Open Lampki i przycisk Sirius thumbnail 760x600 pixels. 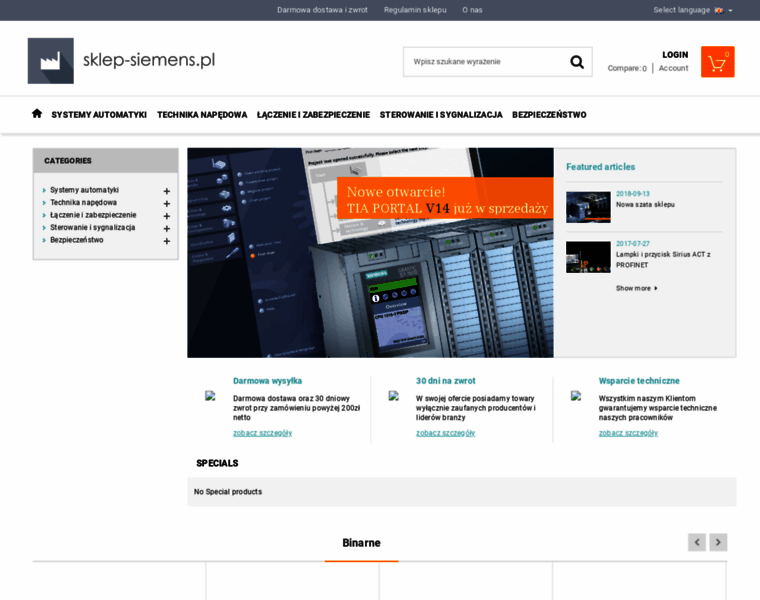pyautogui.click(x=588, y=257)
